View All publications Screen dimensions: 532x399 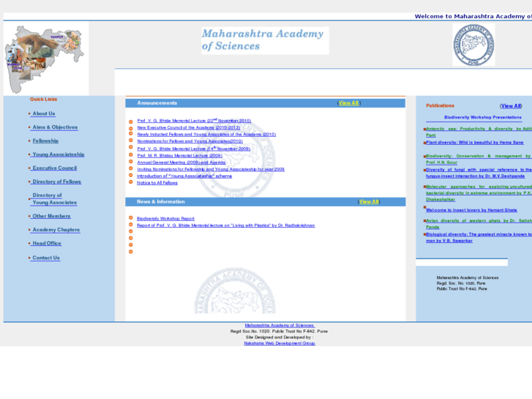click(511, 106)
